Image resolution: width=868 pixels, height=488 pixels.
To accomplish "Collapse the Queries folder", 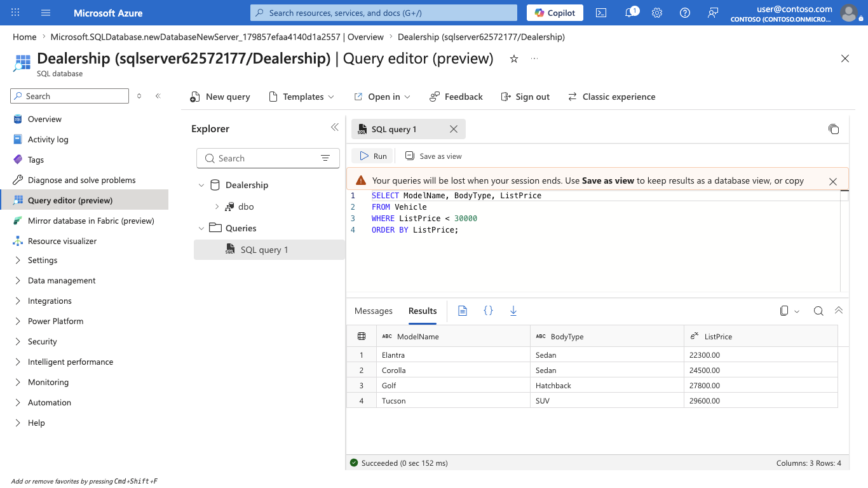I will pyautogui.click(x=201, y=228).
